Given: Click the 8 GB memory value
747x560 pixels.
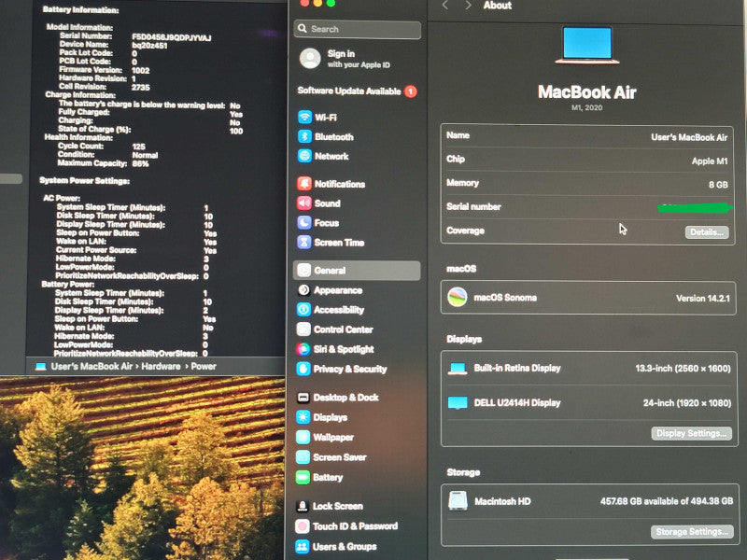Looking at the screenshot, I should pyautogui.click(x=718, y=184).
